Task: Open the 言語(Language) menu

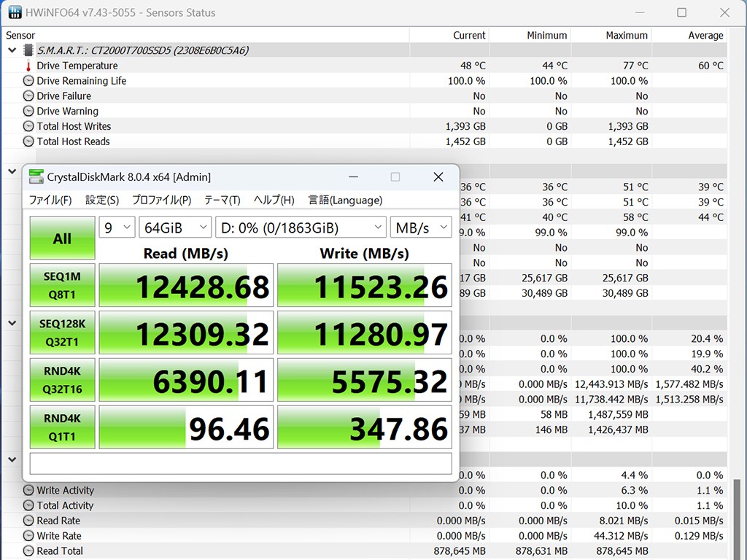Action: [x=345, y=200]
